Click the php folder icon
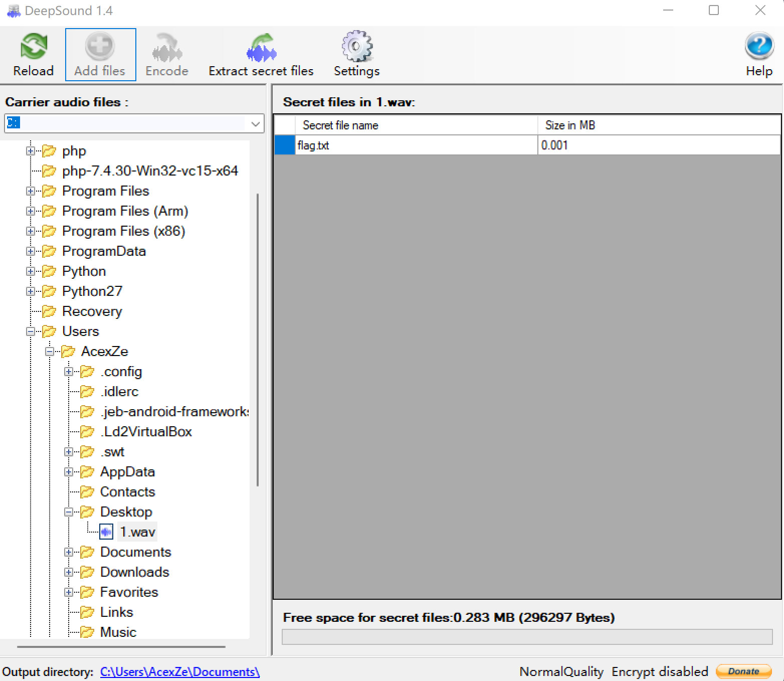 coord(49,150)
